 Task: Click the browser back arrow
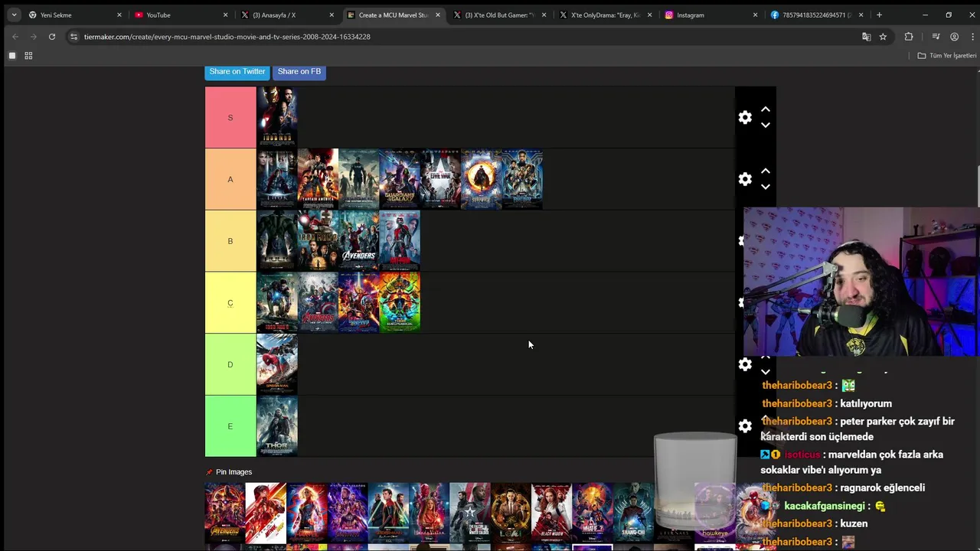tap(15, 37)
